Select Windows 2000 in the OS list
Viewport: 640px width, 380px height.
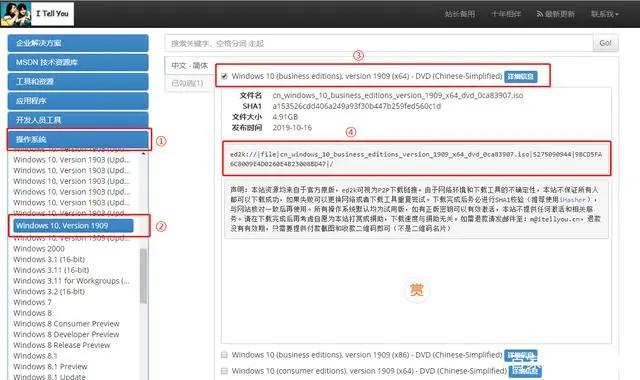(39, 249)
